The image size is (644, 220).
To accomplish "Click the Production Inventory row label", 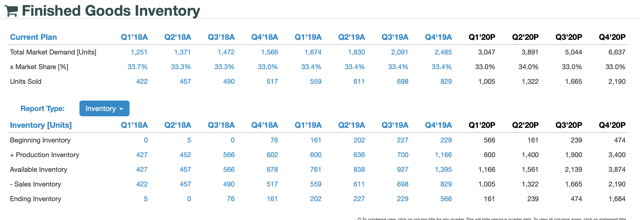I will (x=44, y=155).
